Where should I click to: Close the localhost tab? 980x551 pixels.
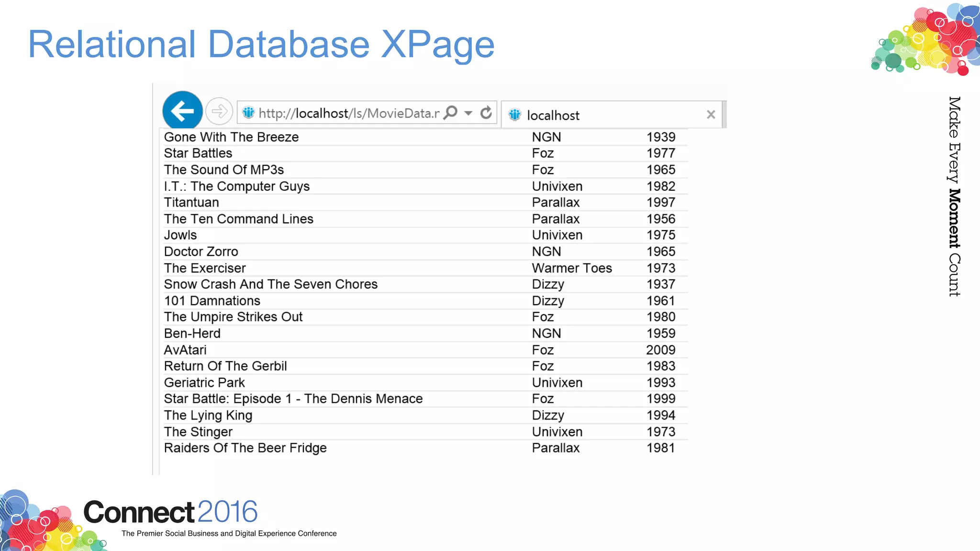[x=711, y=115]
